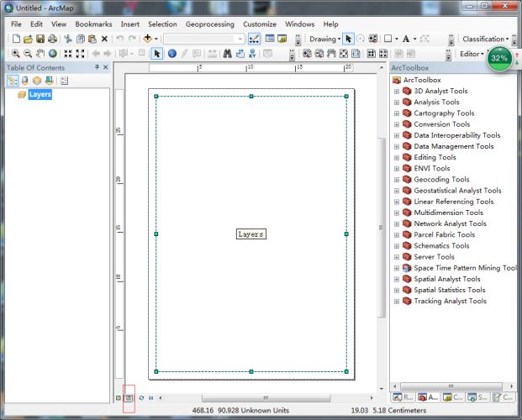This screenshot has height=420, width=522.
Task: Click the ArcToolbox horizontal scrollbar
Action: point(451,386)
